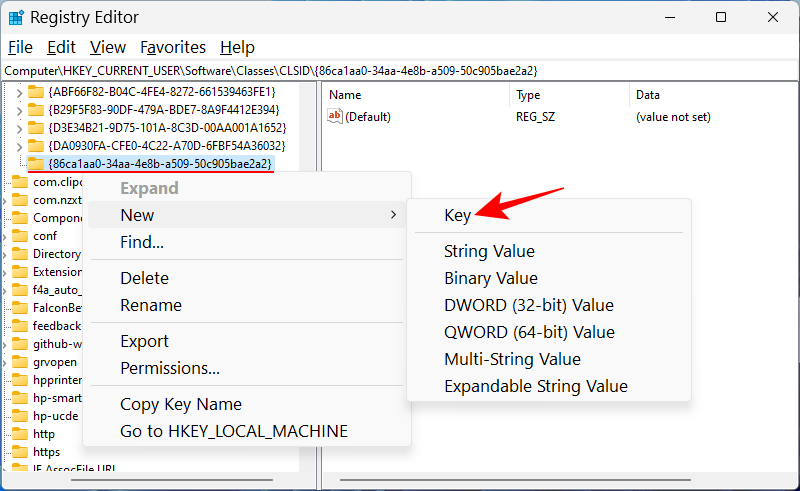The height and width of the screenshot is (491, 800).
Task: Click folder icon for {DA0930FA-CFE0-4C22-A70D-6FBF54A36032}
Action: 36,146
